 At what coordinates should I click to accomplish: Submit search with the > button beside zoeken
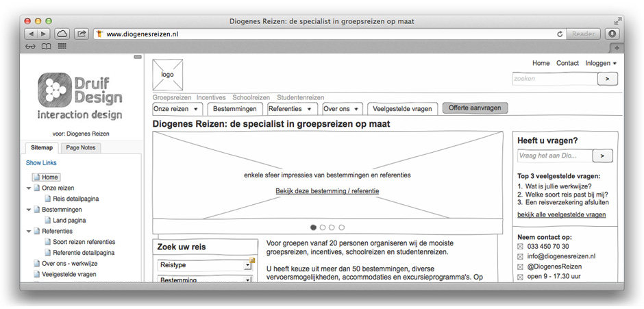608,79
